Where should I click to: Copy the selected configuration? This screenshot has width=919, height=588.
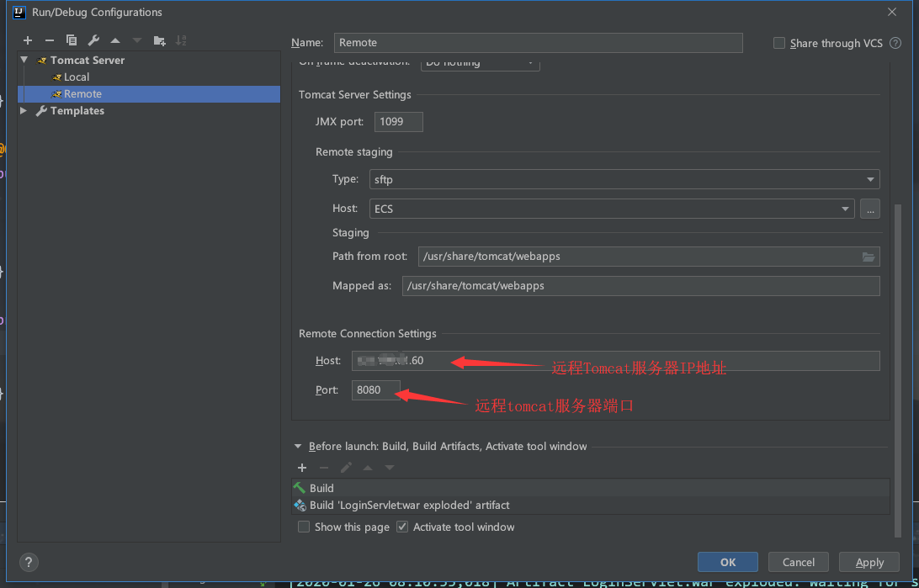(x=72, y=40)
